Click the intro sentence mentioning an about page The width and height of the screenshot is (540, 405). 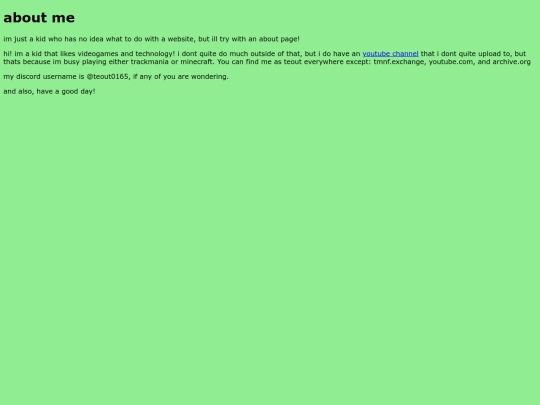tap(152, 39)
